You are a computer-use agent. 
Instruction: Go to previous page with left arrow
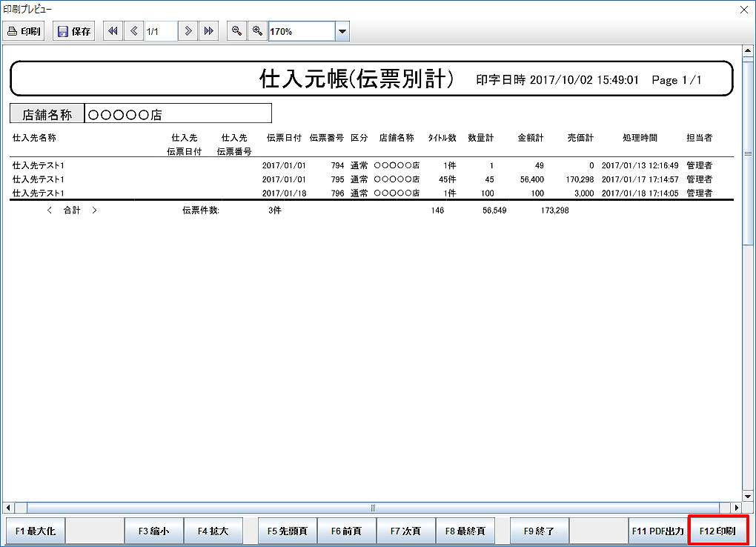133,31
